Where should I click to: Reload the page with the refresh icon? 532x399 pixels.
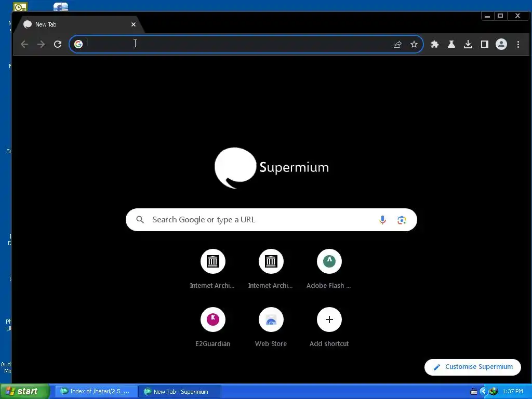[58, 44]
